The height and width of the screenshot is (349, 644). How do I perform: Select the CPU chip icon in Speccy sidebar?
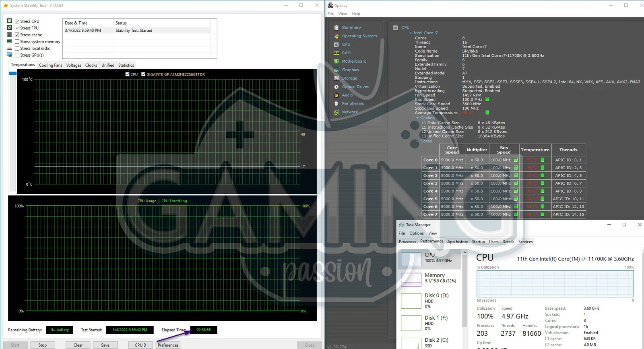click(336, 45)
